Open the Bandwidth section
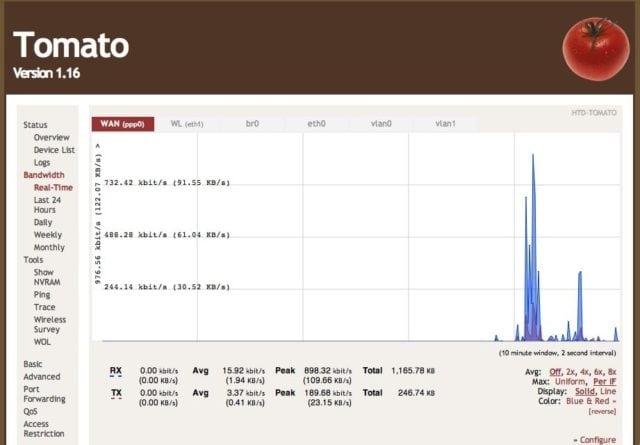 point(44,175)
